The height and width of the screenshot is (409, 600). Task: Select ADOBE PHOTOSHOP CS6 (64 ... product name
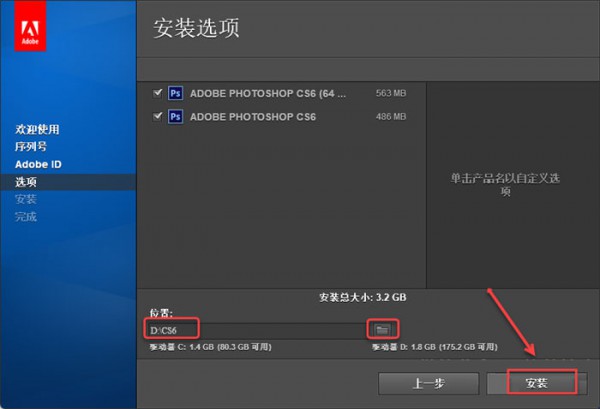268,94
